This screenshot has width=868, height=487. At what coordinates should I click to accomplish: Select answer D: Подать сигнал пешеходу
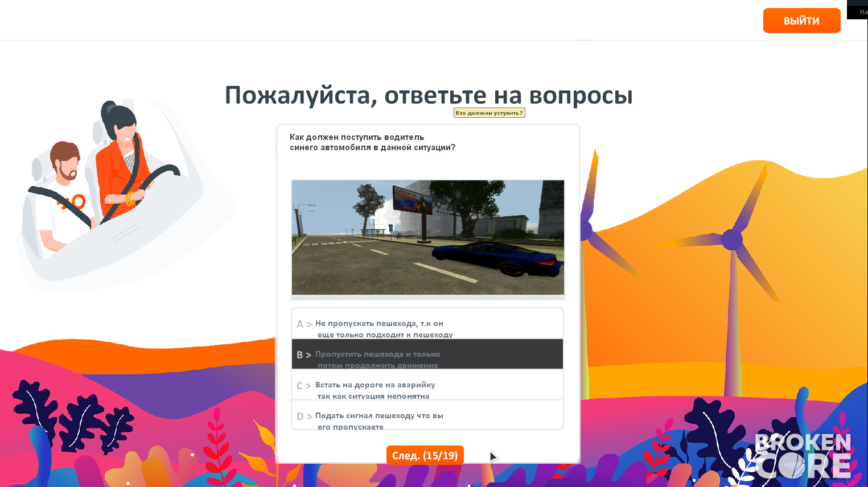point(427,415)
